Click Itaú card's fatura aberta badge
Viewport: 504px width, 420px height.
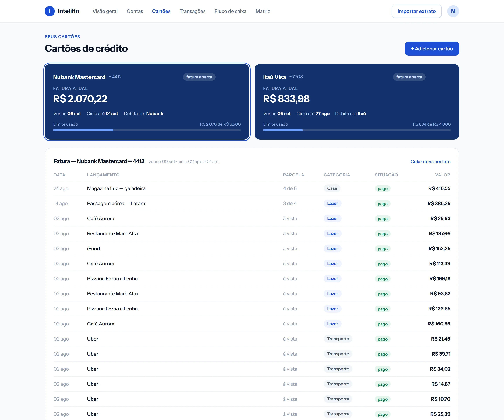(409, 77)
